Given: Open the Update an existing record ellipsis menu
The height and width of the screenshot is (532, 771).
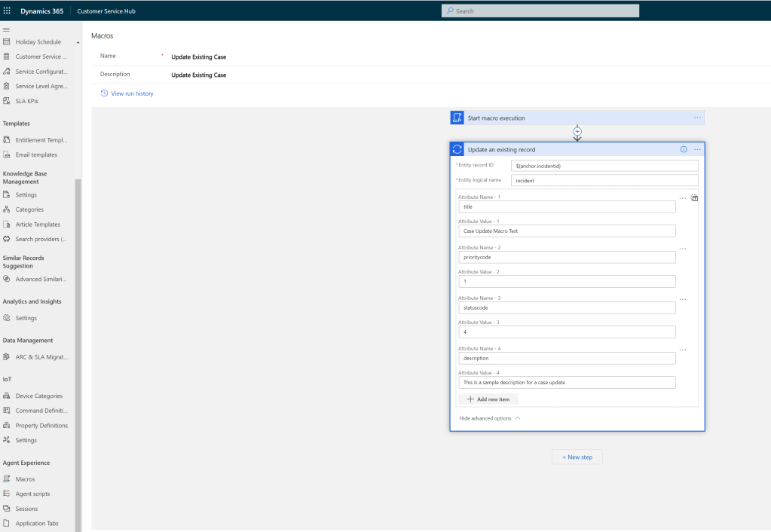Looking at the screenshot, I should [697, 149].
